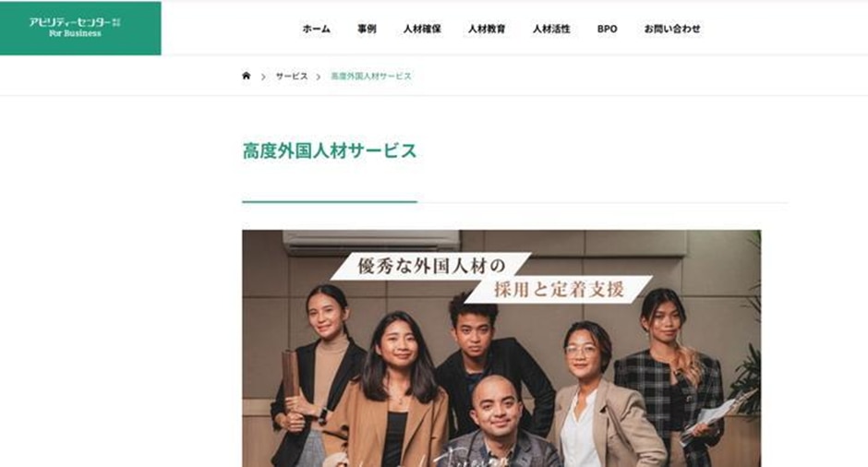
Task: Select 人材教育 in the navigation bar
Action: coord(487,29)
